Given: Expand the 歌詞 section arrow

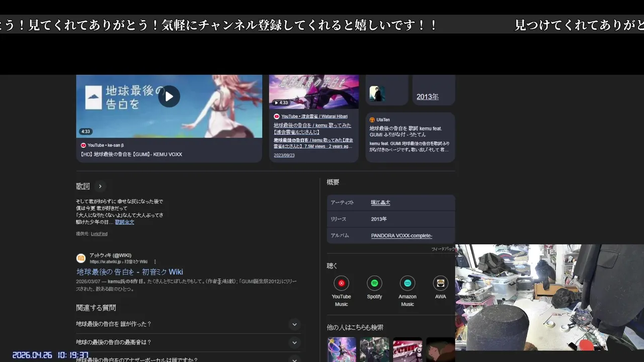Looking at the screenshot, I should pos(100,187).
